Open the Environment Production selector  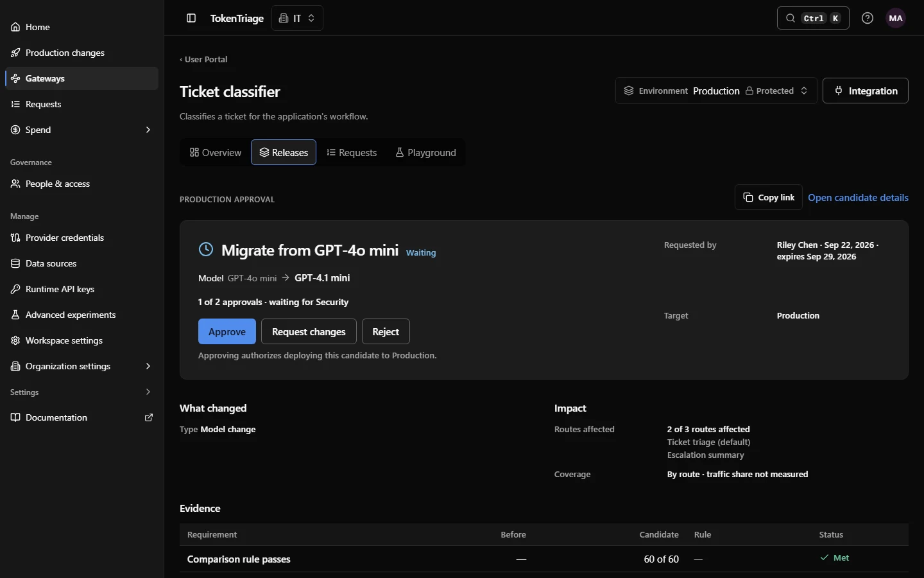click(716, 91)
